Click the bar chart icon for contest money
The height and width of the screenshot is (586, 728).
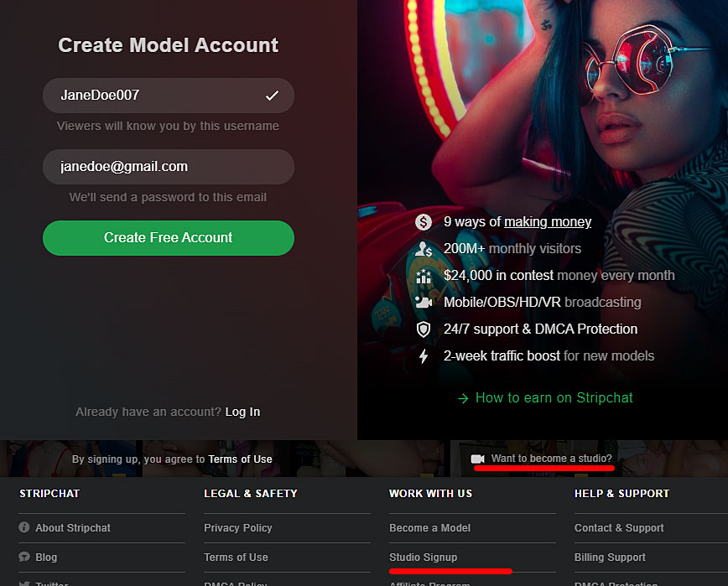423,276
